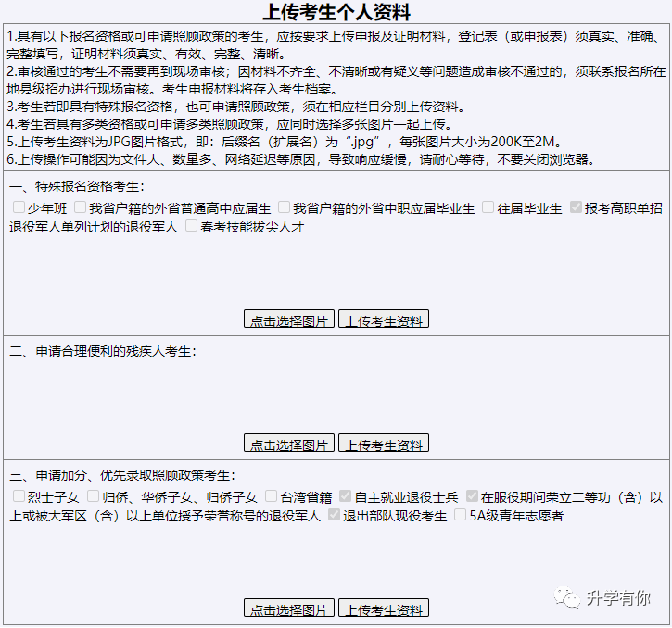Viewport: 672px width, 628px height.
Task: Enable 春考技能拔尖人才 checkbox
Action: pyautogui.click(x=191, y=225)
